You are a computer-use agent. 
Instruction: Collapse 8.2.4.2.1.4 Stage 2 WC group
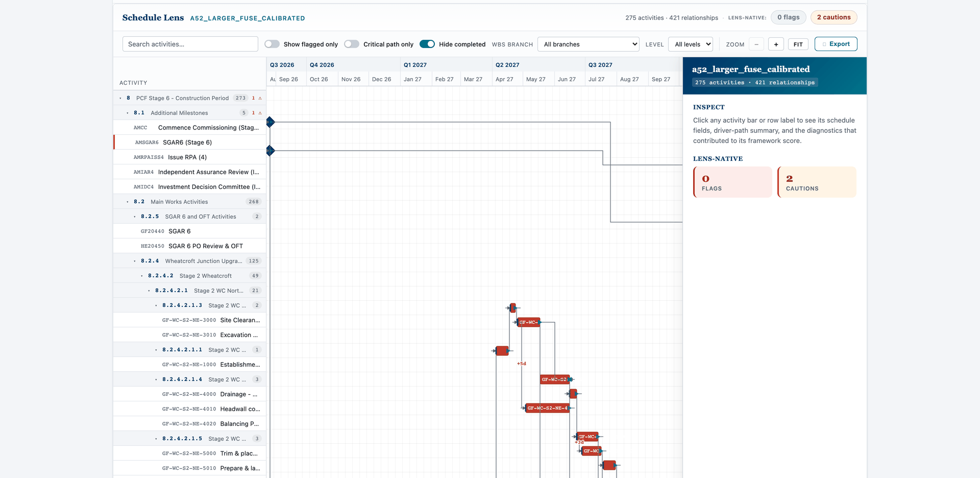156,379
